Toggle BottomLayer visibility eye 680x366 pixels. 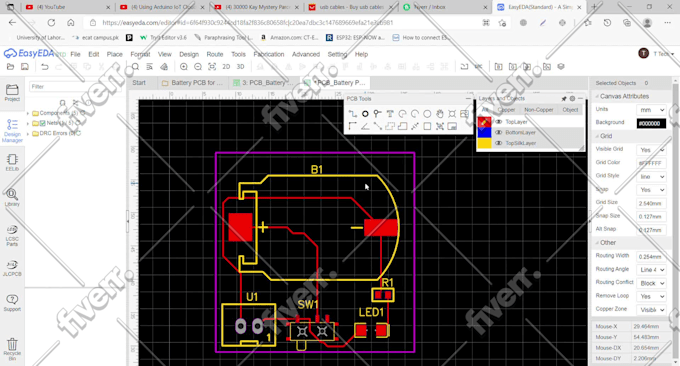[x=499, y=132]
